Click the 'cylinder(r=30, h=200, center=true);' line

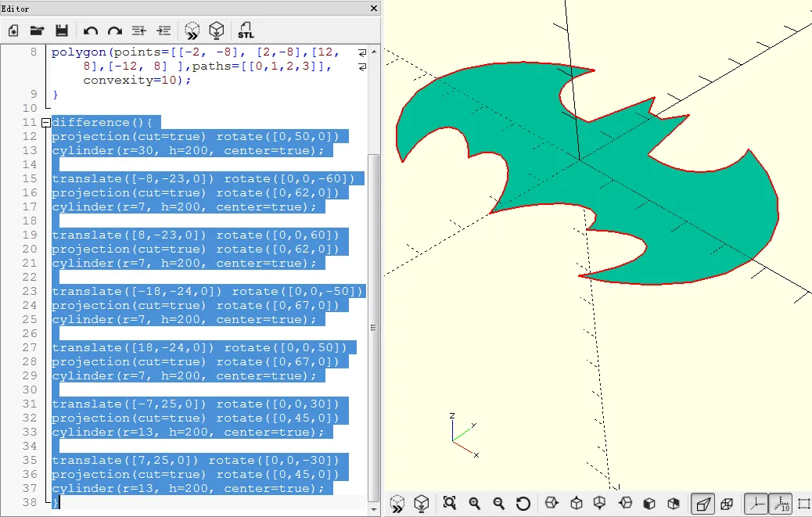[x=188, y=151]
